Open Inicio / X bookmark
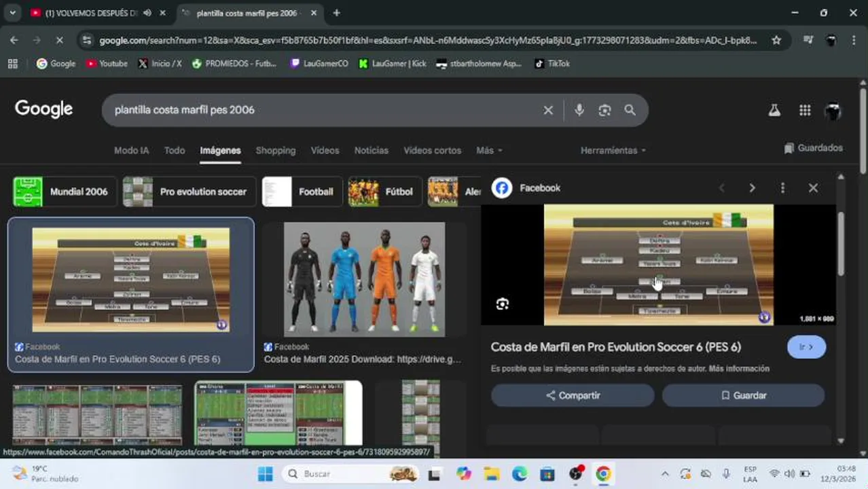The height and width of the screenshot is (489, 868). 160,64
